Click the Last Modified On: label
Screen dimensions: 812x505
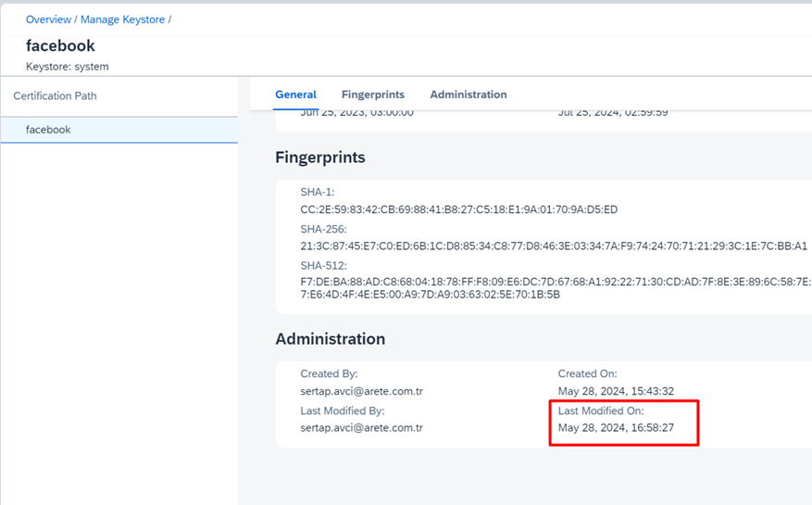click(x=601, y=410)
